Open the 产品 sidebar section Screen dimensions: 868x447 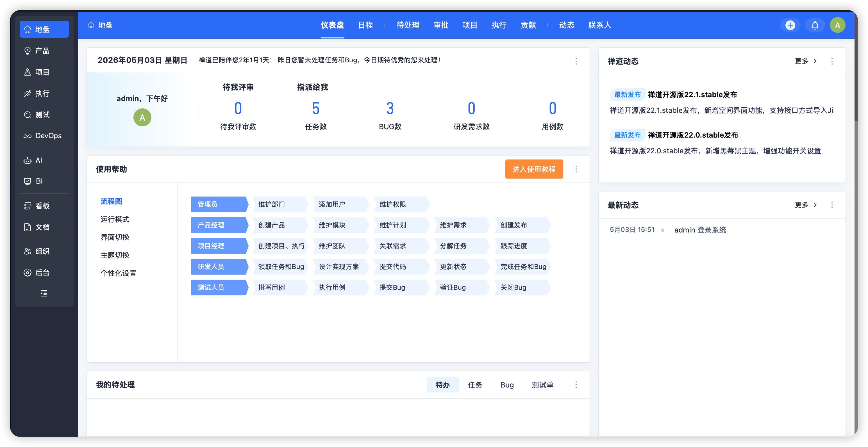44,51
